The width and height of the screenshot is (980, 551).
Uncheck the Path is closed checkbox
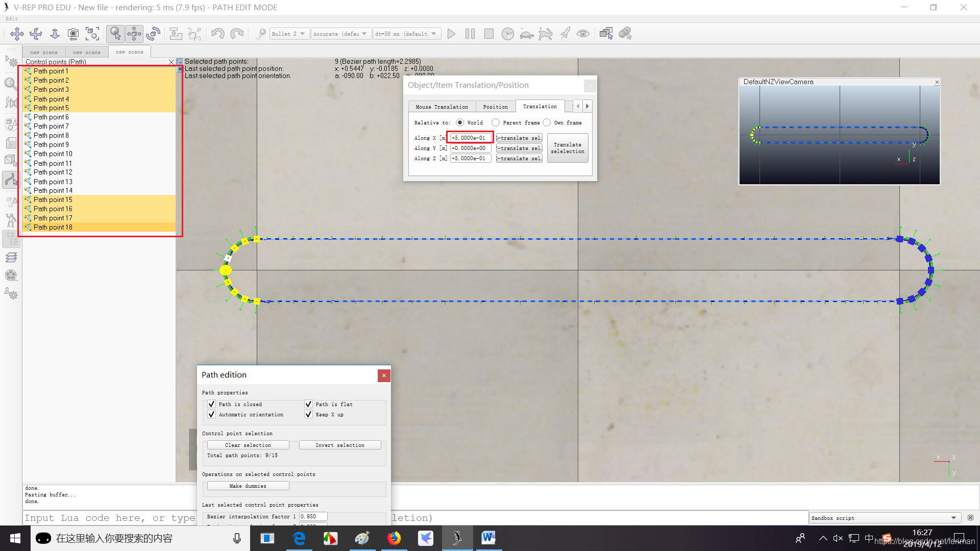click(x=211, y=404)
